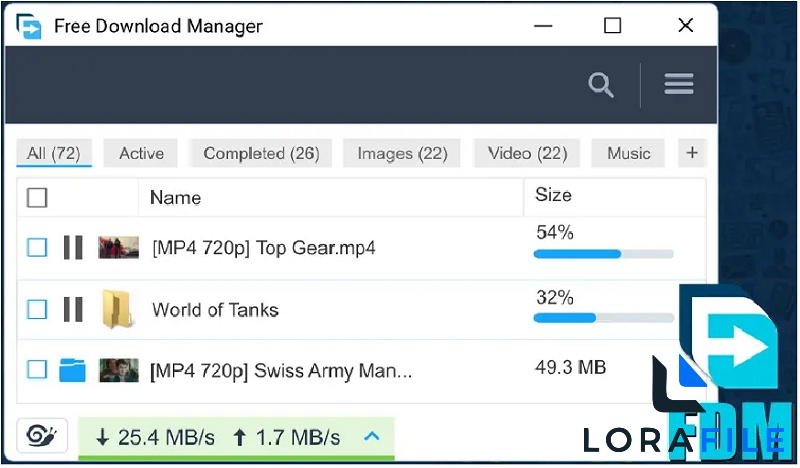Switch to the Completed (26) tab
The height and width of the screenshot is (468, 800).
coord(261,153)
